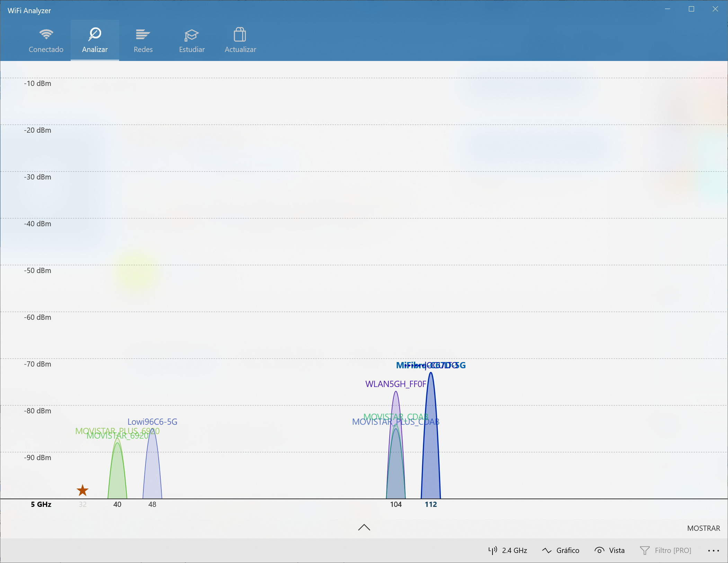Select the Estudiar graduation cap icon
The image size is (728, 563).
tap(192, 35)
